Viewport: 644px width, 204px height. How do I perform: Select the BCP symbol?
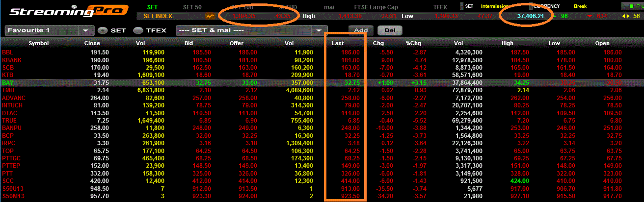[8, 135]
